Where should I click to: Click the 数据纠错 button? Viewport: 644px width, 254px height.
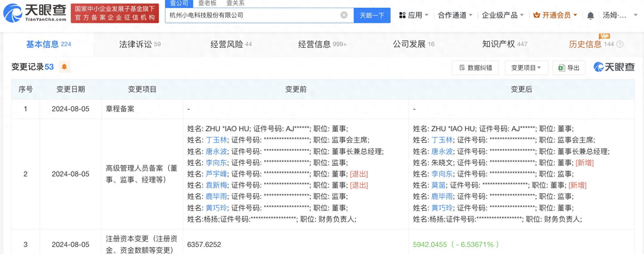click(x=475, y=68)
